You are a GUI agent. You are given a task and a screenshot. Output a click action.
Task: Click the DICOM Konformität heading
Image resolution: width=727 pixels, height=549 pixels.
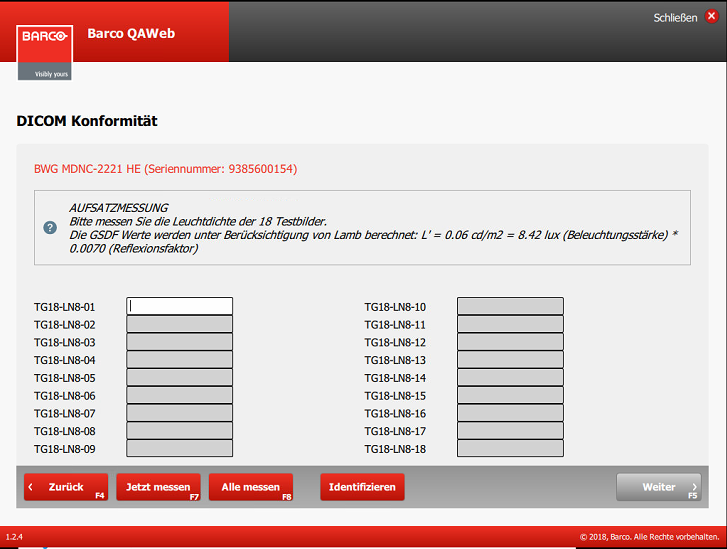[x=87, y=121]
